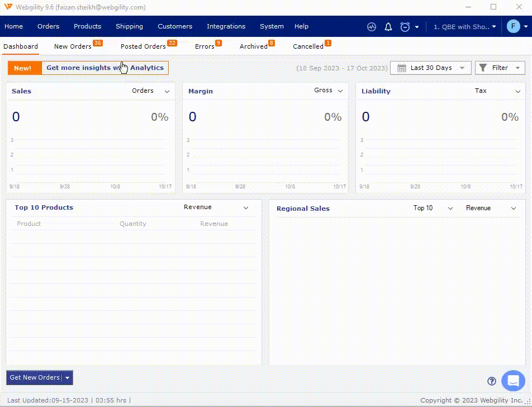Expand the Filter dropdown arrow
The height and width of the screenshot is (407, 532).
[x=517, y=68]
